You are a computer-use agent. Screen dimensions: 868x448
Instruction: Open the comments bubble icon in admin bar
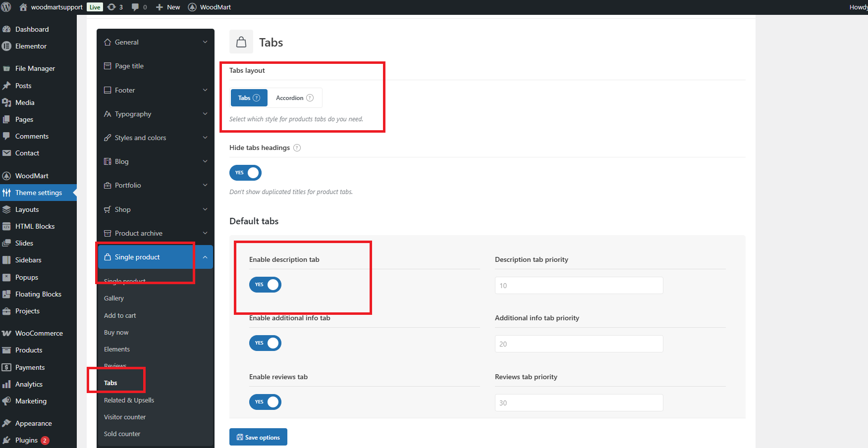tap(135, 7)
